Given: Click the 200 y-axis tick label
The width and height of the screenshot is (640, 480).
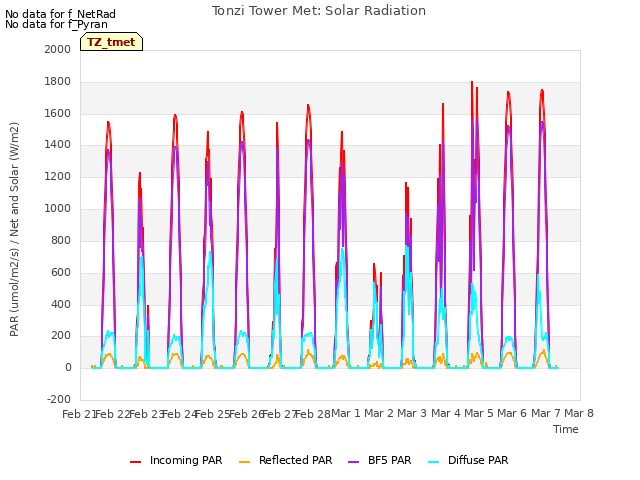Looking at the screenshot, I should point(61,336).
